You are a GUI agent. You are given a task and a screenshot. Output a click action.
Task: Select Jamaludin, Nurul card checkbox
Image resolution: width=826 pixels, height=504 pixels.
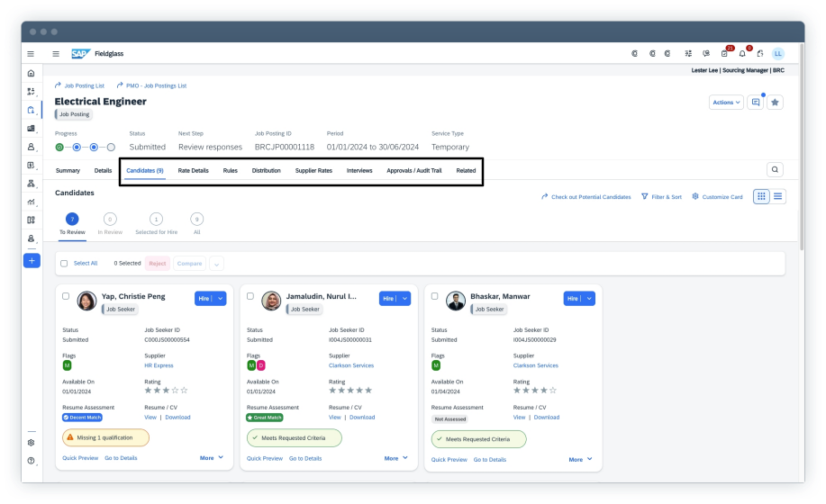[x=250, y=296]
